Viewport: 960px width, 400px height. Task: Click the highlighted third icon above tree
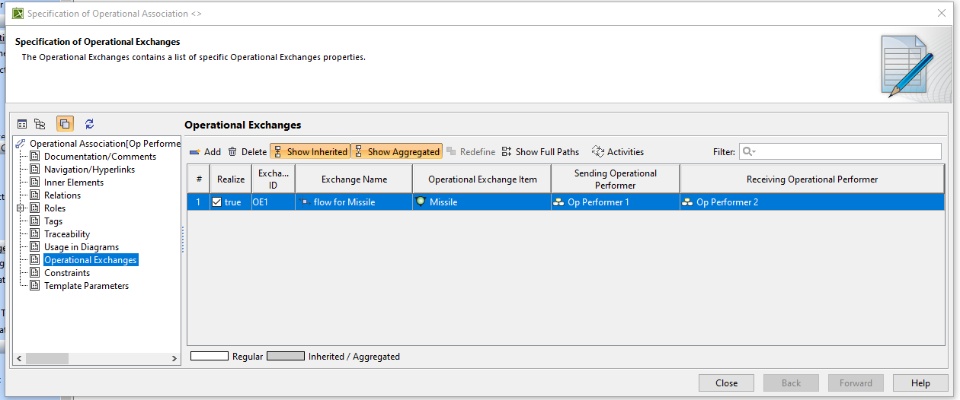(x=64, y=124)
